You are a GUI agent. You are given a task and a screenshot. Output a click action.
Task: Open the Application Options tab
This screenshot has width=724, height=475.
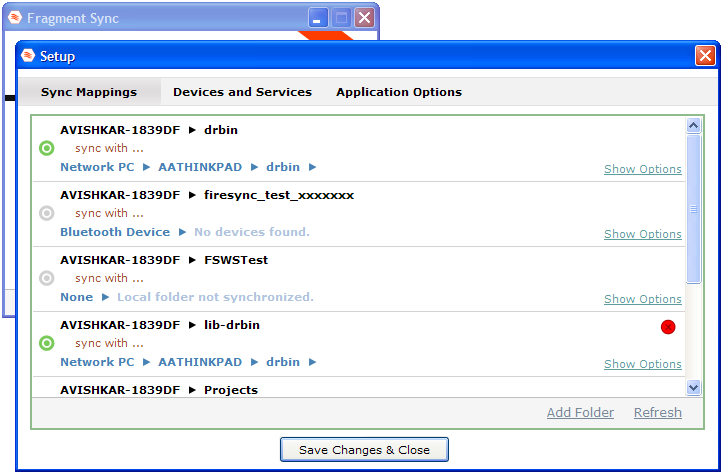(399, 92)
